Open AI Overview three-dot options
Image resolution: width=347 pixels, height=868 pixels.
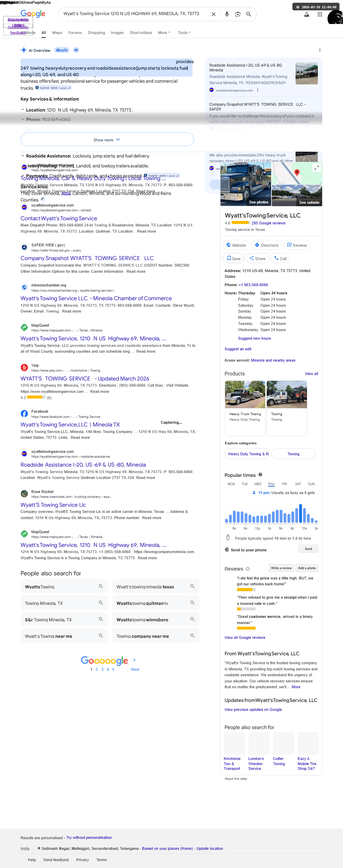point(320,50)
